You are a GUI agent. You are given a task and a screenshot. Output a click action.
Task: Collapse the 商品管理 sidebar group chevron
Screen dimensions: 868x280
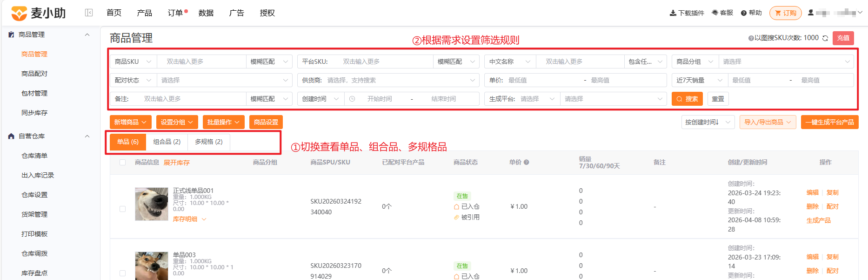point(87,34)
